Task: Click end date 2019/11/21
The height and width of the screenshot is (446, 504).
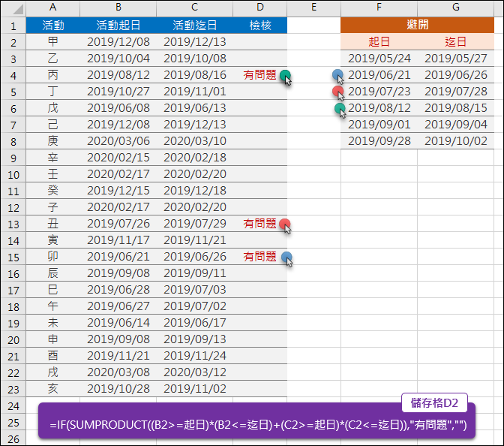Action: pyautogui.click(x=194, y=240)
